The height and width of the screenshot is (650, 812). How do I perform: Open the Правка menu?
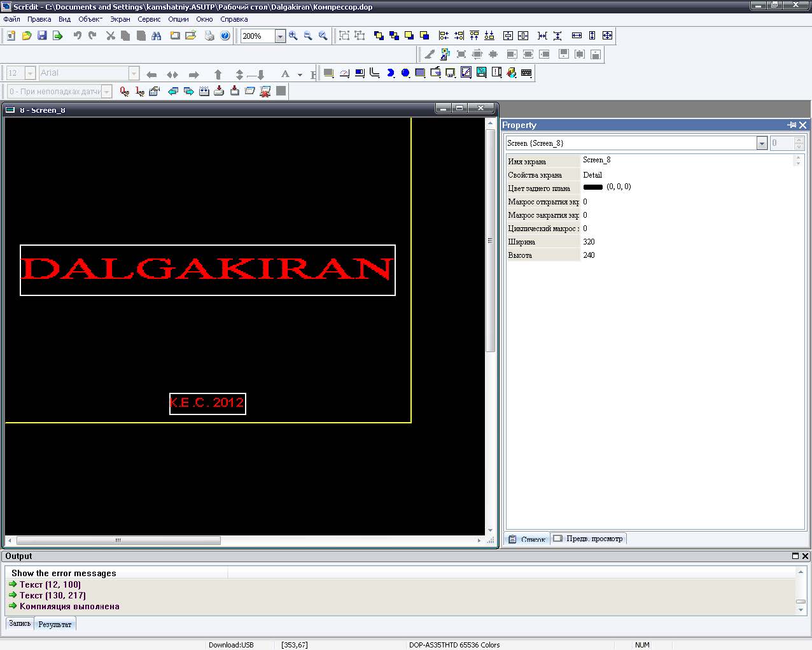click(x=39, y=19)
